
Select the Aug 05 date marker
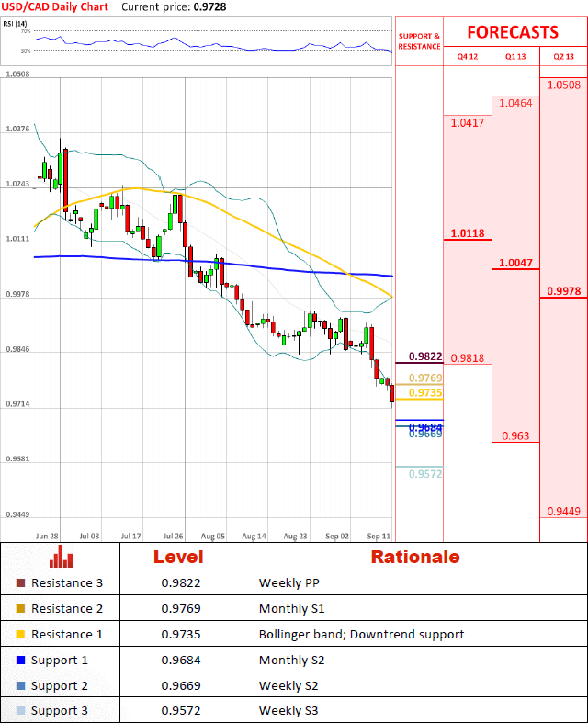[213, 535]
